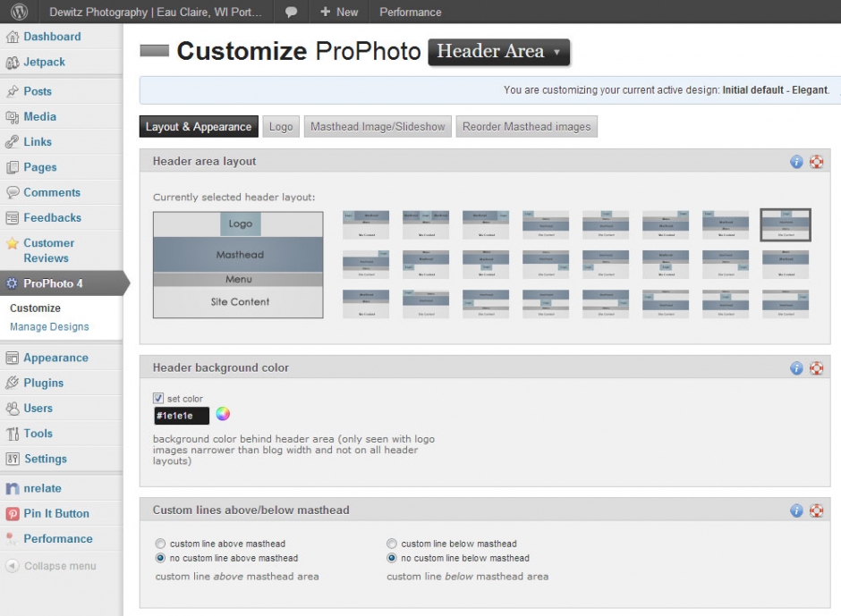Select custom line above masthead radio

(x=160, y=543)
